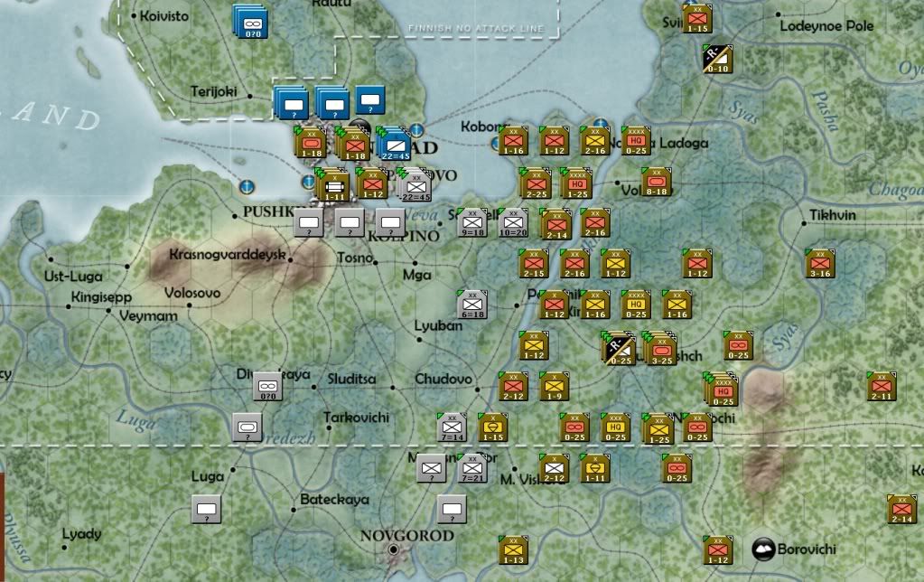This screenshot has height=582, width=924.
Task: Select the German infantry unit 6=18
Action: click(472, 305)
